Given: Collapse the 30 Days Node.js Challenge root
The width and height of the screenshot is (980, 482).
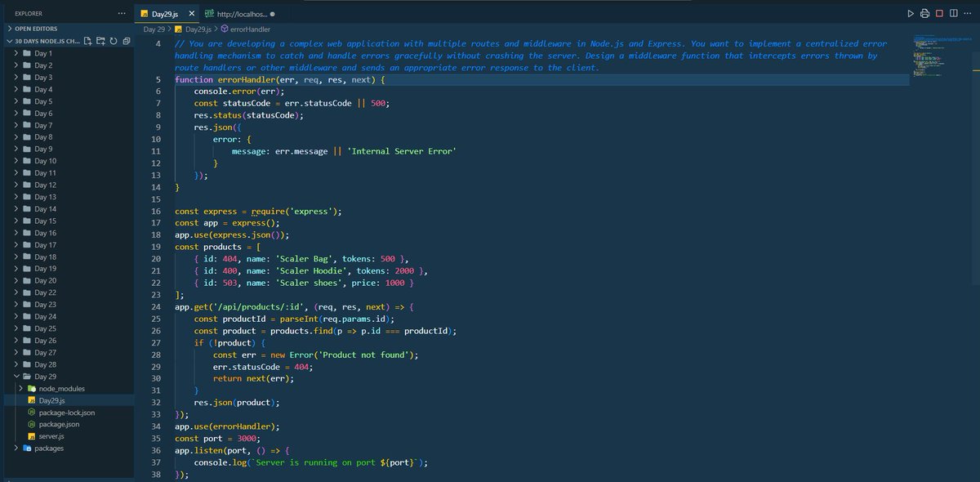Looking at the screenshot, I should click(x=9, y=41).
